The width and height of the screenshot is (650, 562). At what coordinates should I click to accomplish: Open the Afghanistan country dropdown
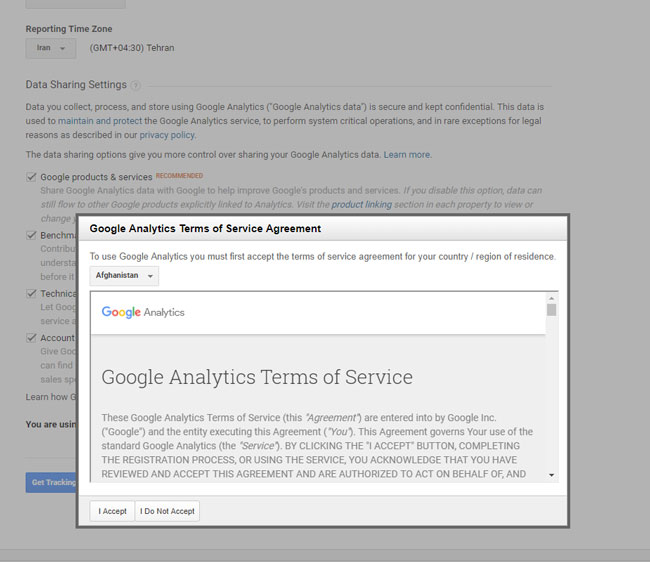tap(124, 276)
